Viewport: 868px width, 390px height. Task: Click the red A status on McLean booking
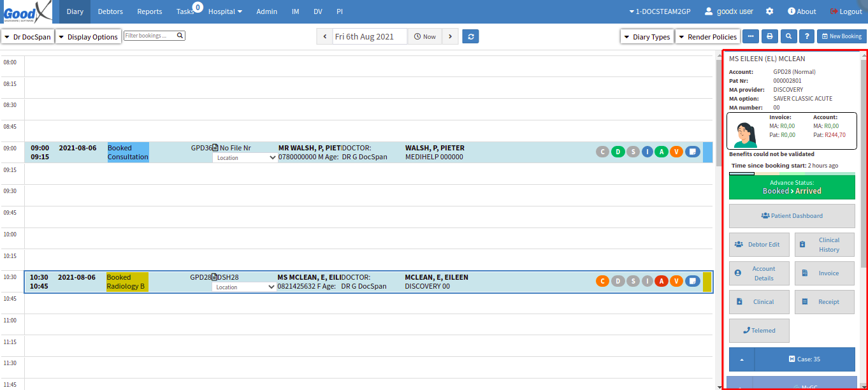(662, 281)
